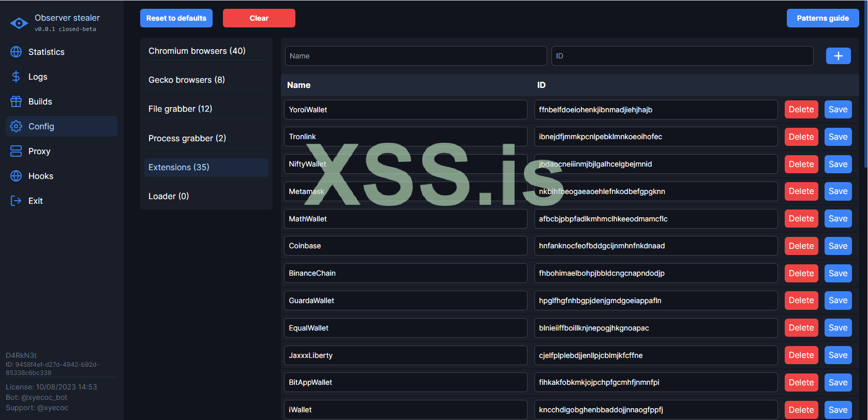
Task: Edit the Metamask ID field
Action: click(x=656, y=191)
